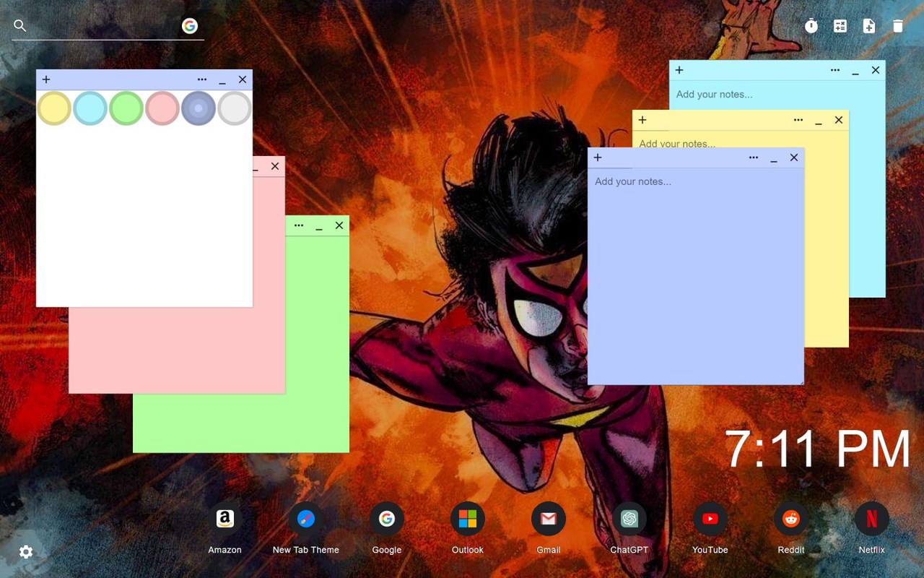Click the 7:11 PM clock
Image resolution: width=924 pixels, height=578 pixels.
tap(817, 449)
